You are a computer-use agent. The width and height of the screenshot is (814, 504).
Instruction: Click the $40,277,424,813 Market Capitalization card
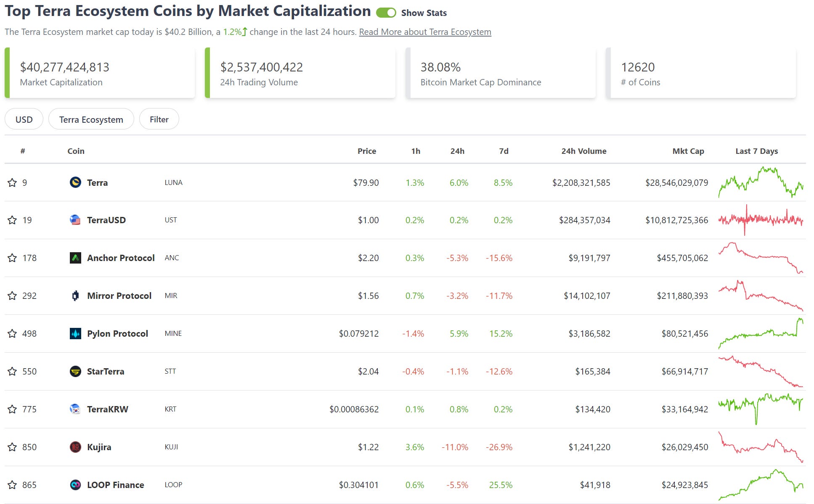click(100, 73)
